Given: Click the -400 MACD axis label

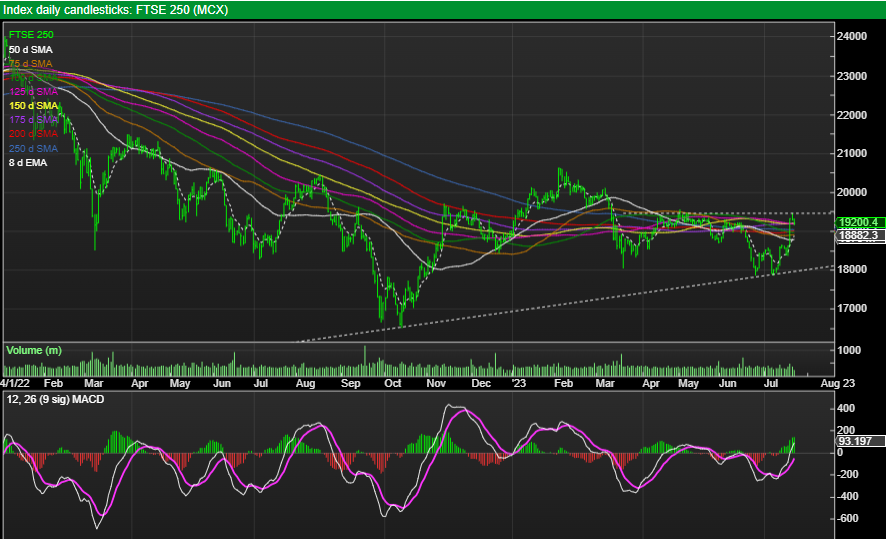Looking at the screenshot, I should [x=848, y=497].
